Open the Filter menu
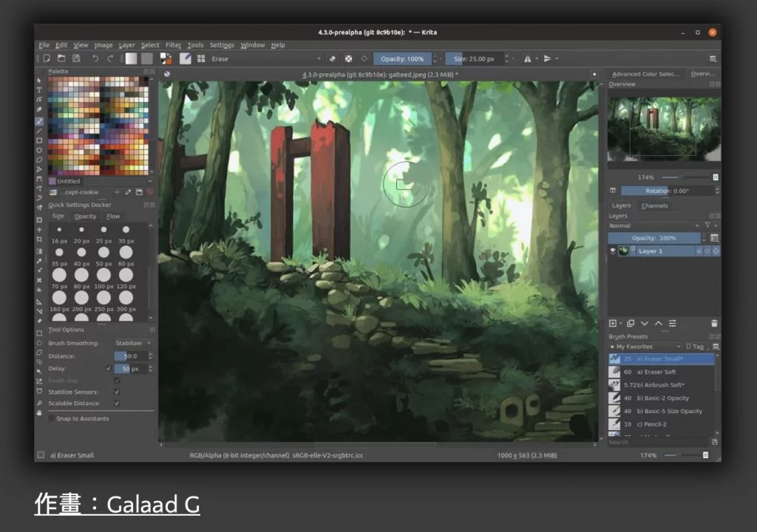Screen dimensions: 757x532 173,45
